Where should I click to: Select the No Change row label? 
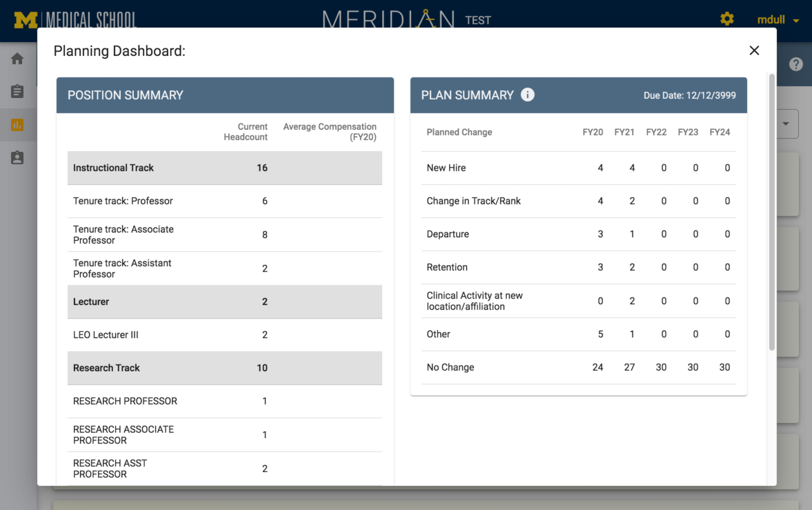tap(450, 367)
